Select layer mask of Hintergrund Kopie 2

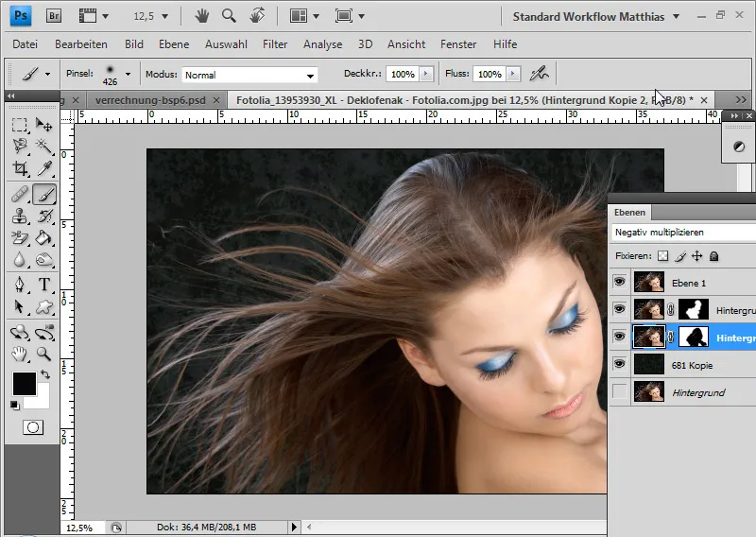pos(694,337)
